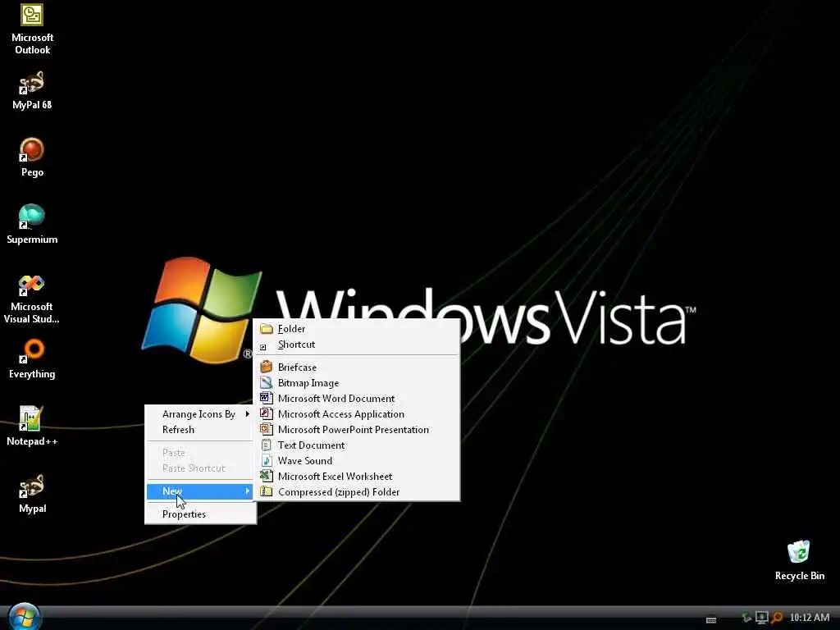Select the MyPal 68 desktop shortcut
Screen dimensions: 840x630
point(32,90)
